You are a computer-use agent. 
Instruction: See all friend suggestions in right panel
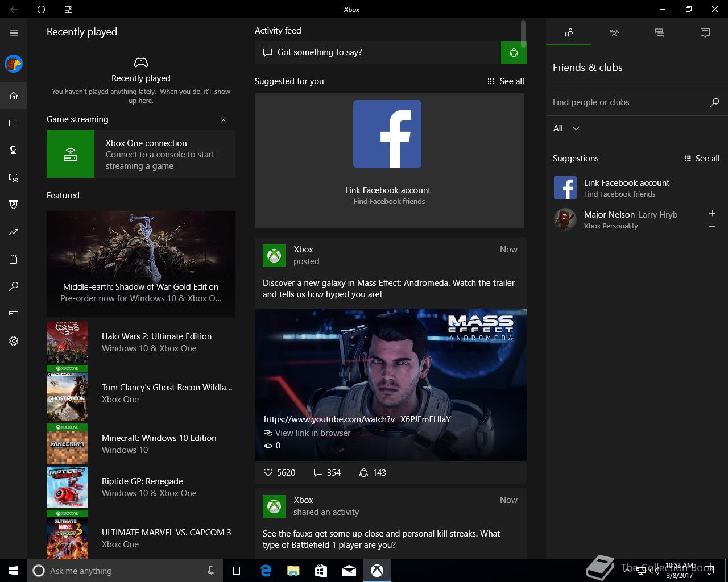point(702,159)
